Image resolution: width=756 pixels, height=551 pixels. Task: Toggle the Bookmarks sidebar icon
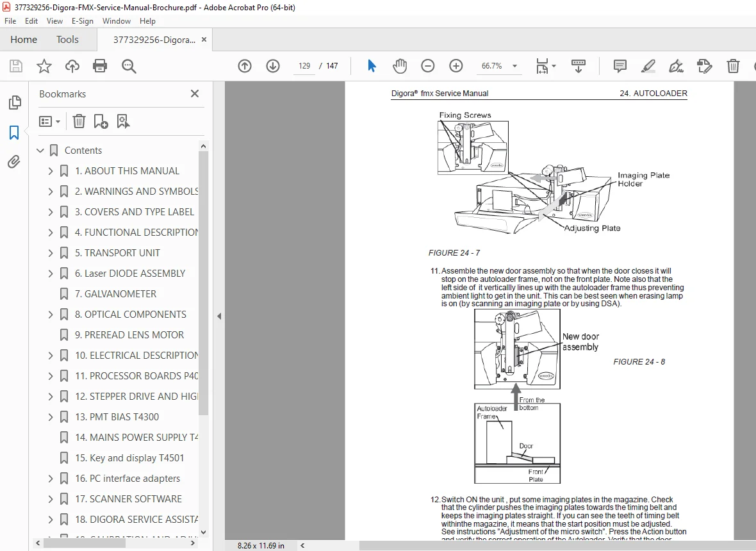(x=14, y=133)
